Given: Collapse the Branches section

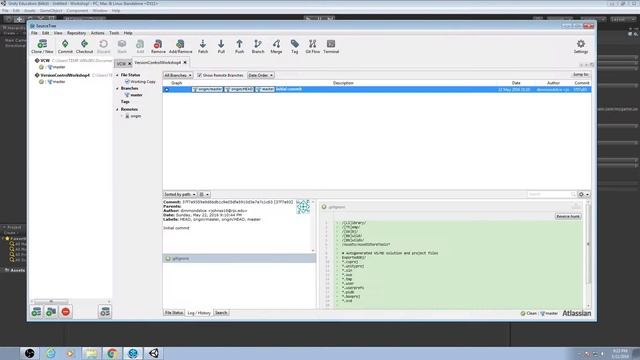Looking at the screenshot, I should pyautogui.click(x=118, y=88).
